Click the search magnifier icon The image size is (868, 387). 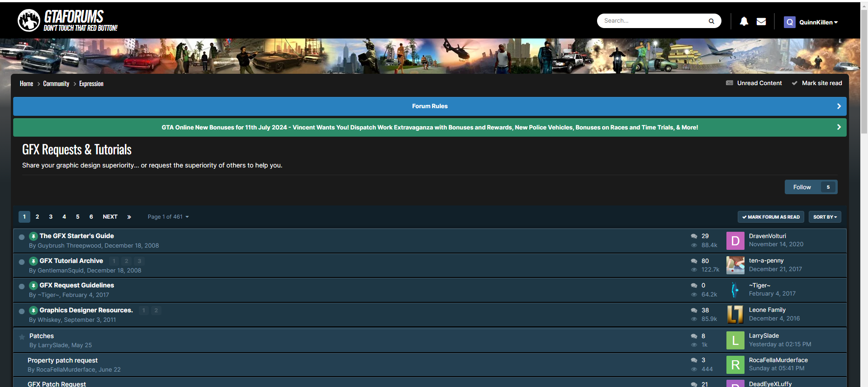711,21
